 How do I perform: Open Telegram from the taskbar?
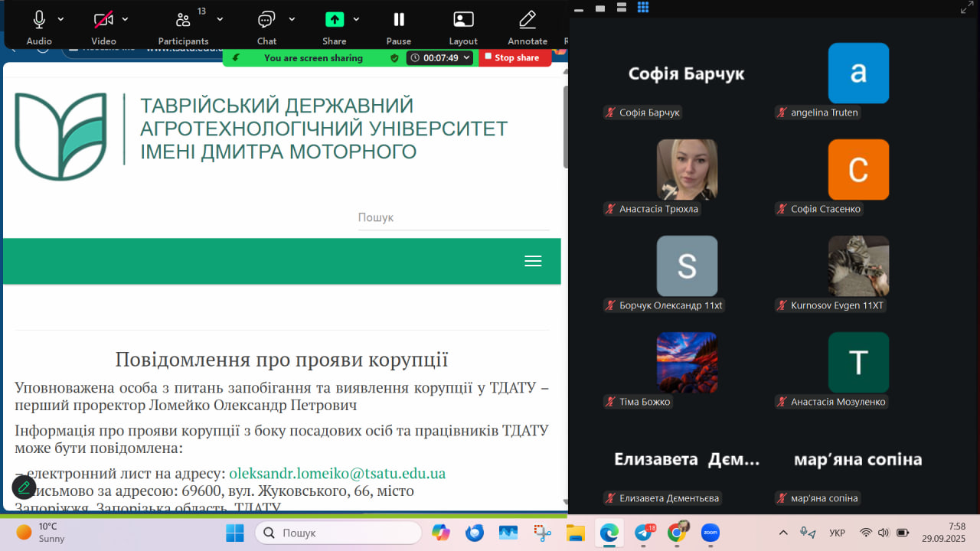(643, 533)
